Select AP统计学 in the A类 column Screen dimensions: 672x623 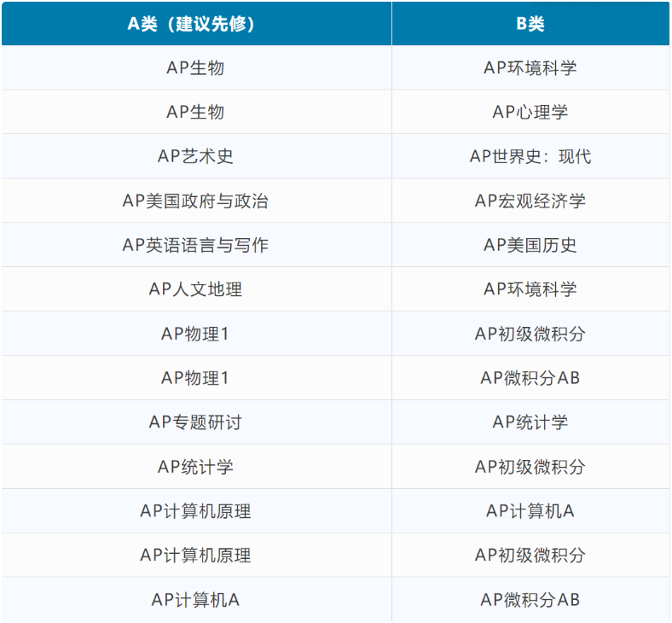(196, 467)
